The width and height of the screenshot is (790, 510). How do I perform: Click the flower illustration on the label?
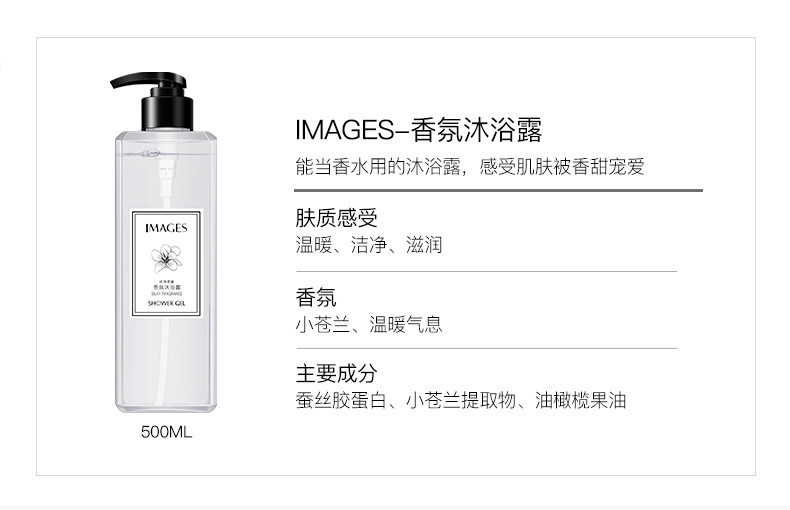pos(166,259)
